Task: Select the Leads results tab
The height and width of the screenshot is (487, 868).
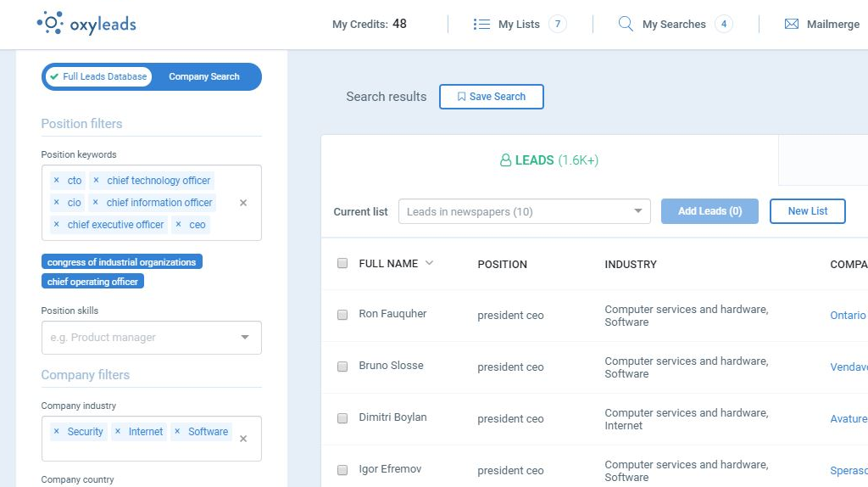Action: pyautogui.click(x=549, y=160)
